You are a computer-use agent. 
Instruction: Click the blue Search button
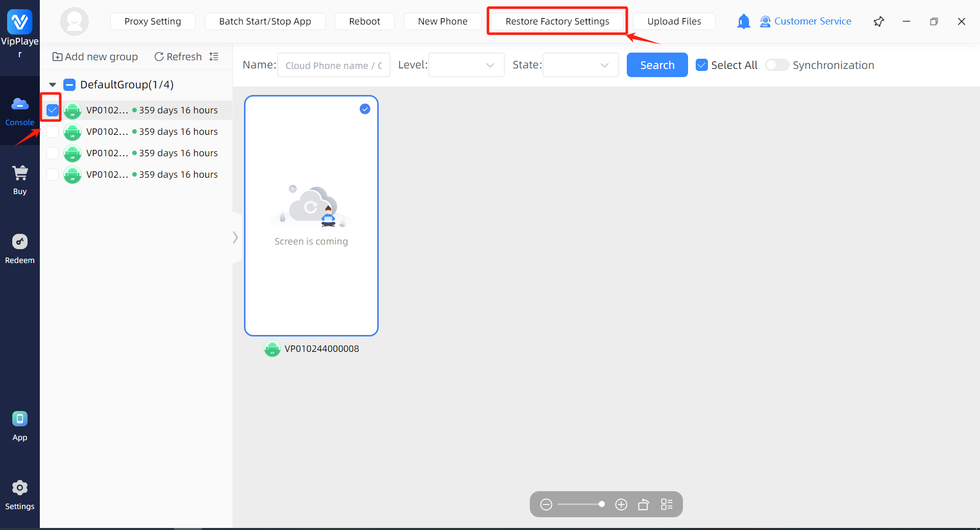point(657,65)
